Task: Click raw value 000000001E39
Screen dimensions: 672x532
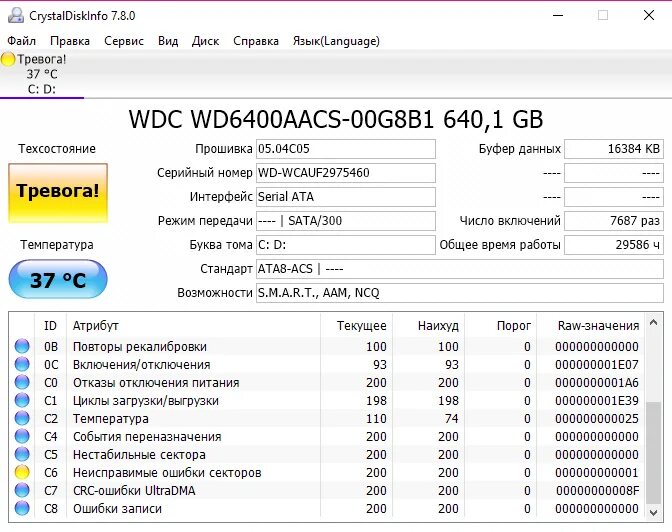Action: coord(597,401)
